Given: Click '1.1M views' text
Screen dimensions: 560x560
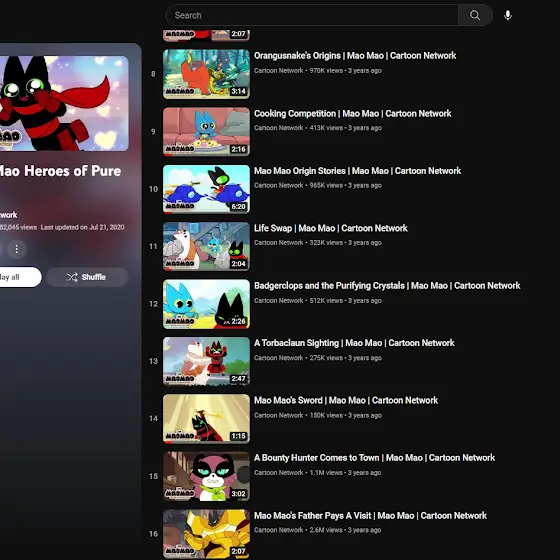Looking at the screenshot, I should coord(326,473).
